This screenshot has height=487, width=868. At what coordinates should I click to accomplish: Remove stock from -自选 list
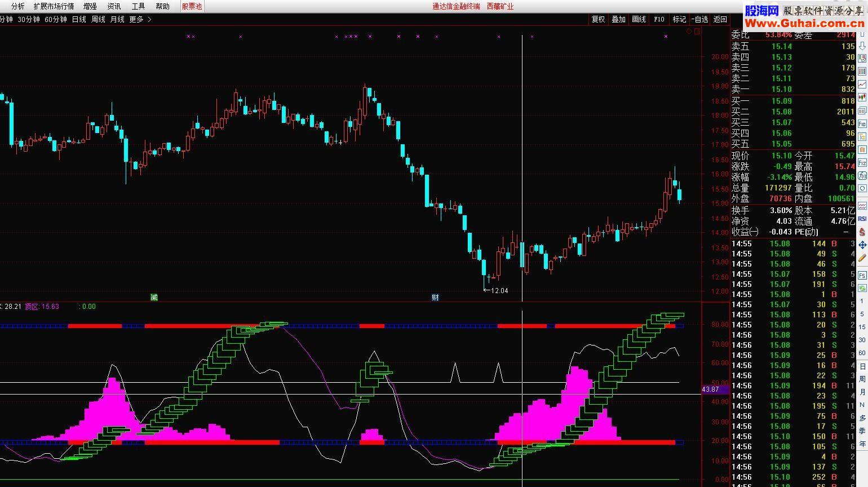point(699,19)
